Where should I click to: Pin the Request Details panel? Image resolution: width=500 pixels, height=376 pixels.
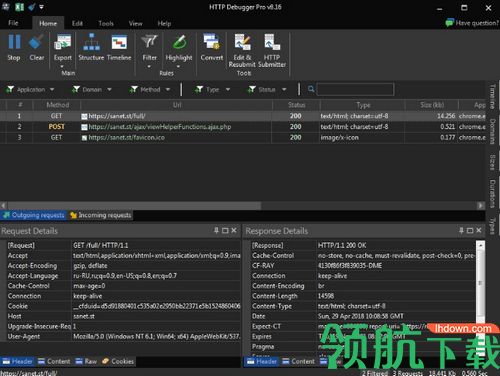[x=216, y=230]
